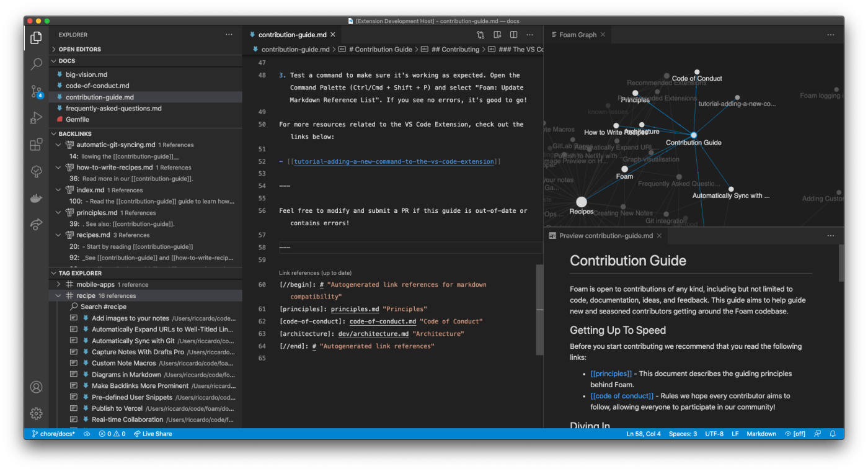868x471 pixels.
Task: Open the Source Control view
Action: tap(36, 91)
